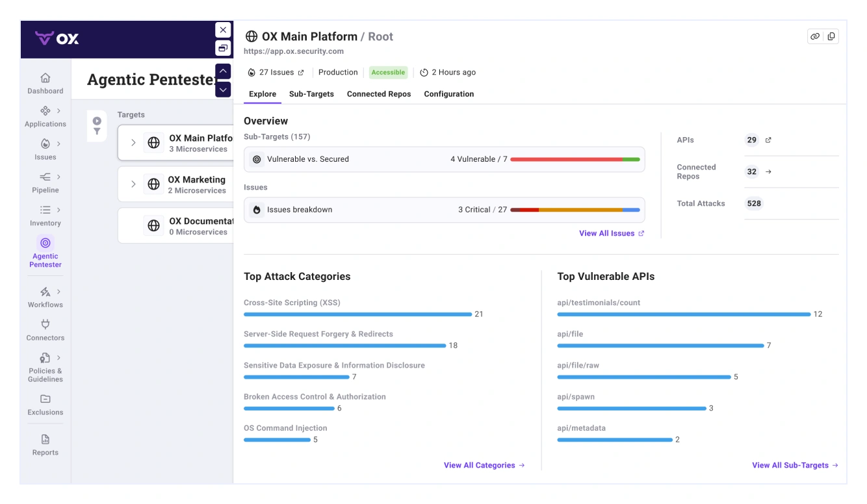Open the Pipeline icon in the sidebar
The image size is (867, 504).
[45, 177]
